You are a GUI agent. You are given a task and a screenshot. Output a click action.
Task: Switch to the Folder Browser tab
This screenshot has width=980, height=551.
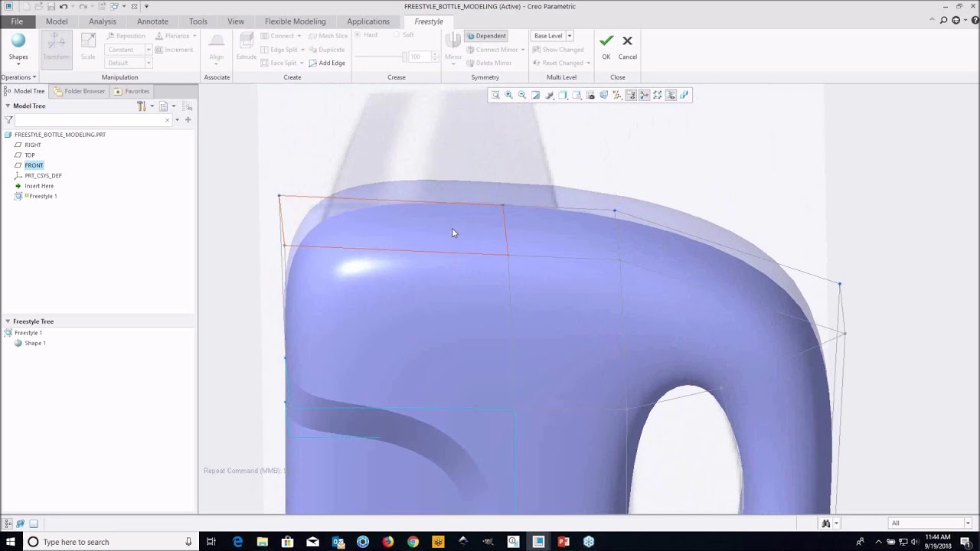[x=80, y=91]
